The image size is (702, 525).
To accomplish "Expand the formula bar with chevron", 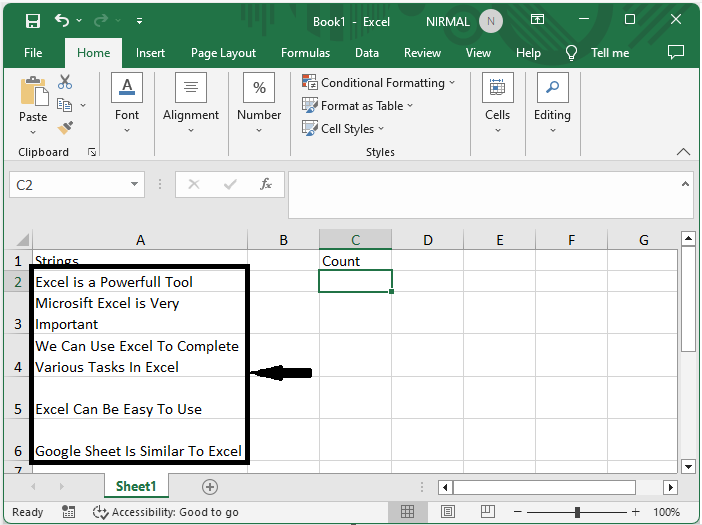I will [685, 184].
